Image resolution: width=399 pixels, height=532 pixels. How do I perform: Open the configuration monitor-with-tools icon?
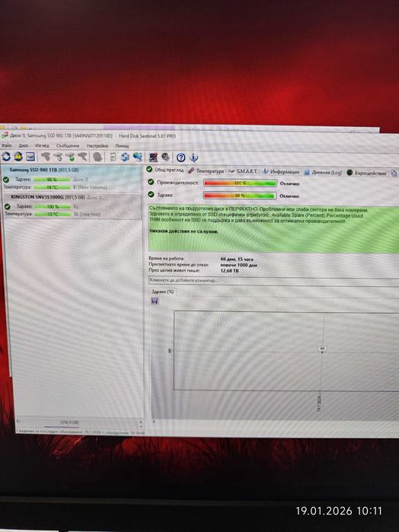tap(153, 158)
